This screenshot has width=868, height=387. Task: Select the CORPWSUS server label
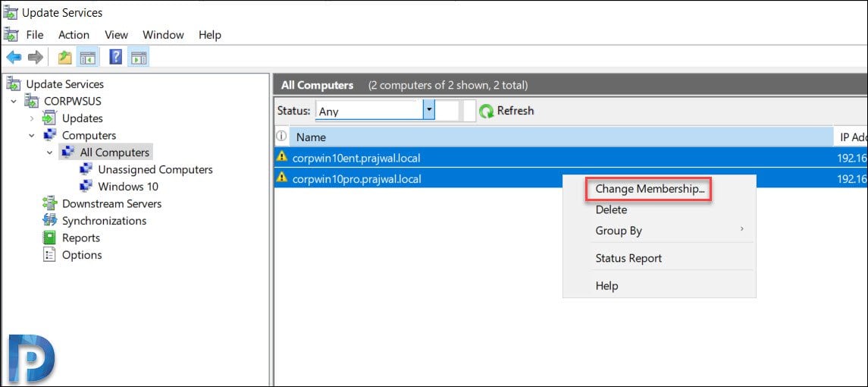(x=73, y=102)
